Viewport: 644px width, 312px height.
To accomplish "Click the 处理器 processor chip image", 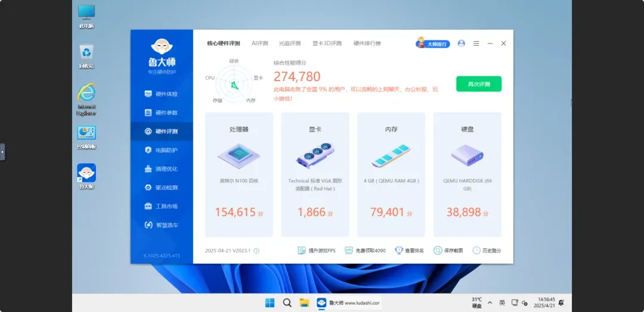I will click(239, 157).
